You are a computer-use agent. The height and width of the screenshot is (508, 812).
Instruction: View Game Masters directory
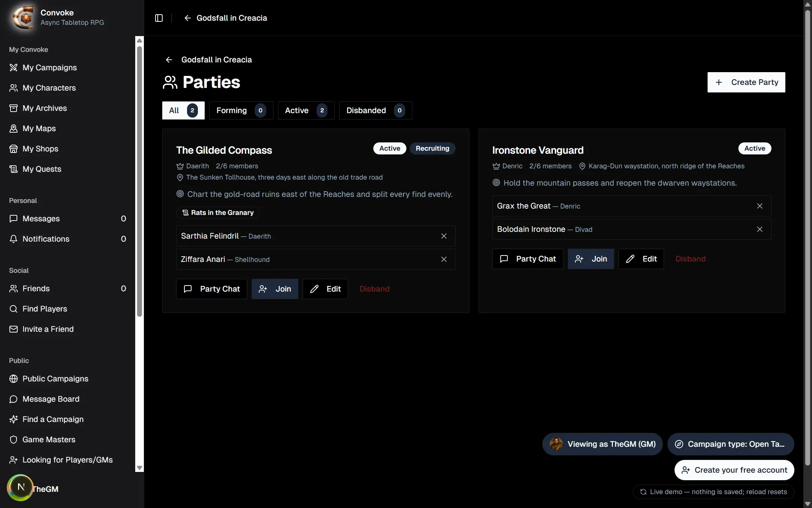click(68, 440)
